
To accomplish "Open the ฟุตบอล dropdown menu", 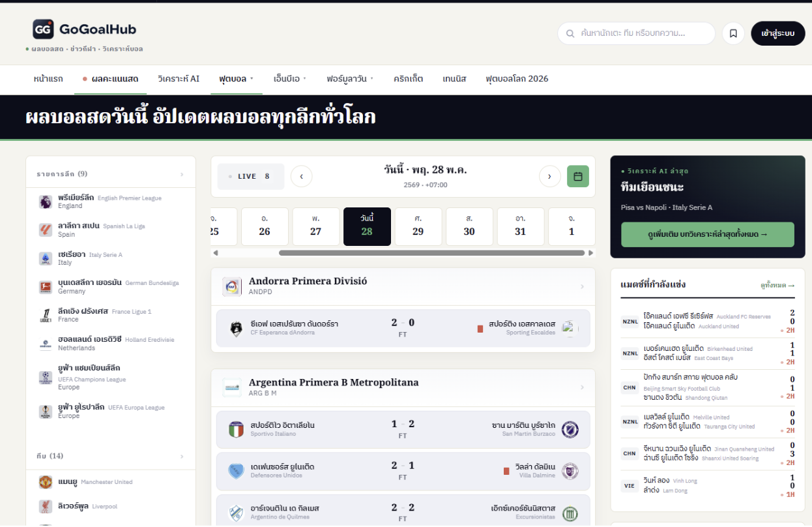I will click(x=237, y=79).
